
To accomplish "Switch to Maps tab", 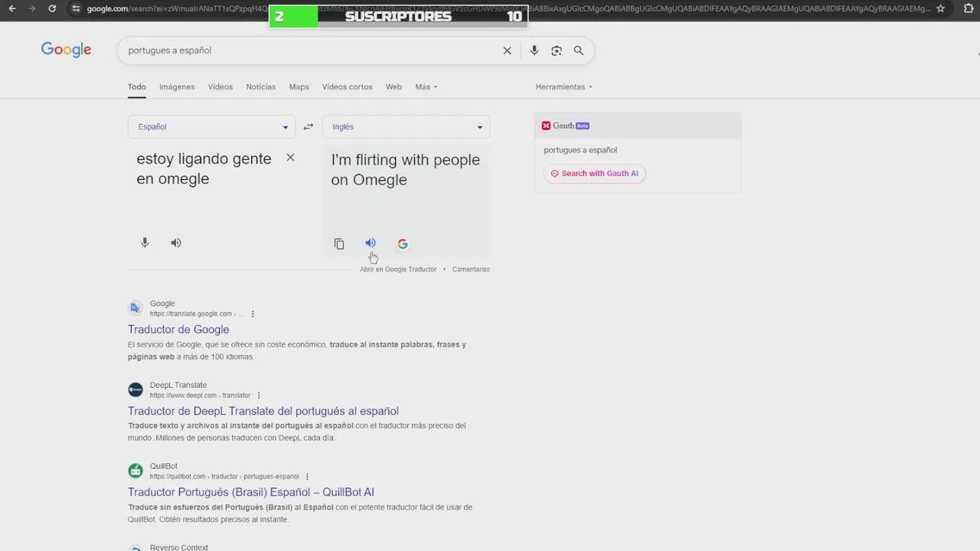I will tap(299, 87).
